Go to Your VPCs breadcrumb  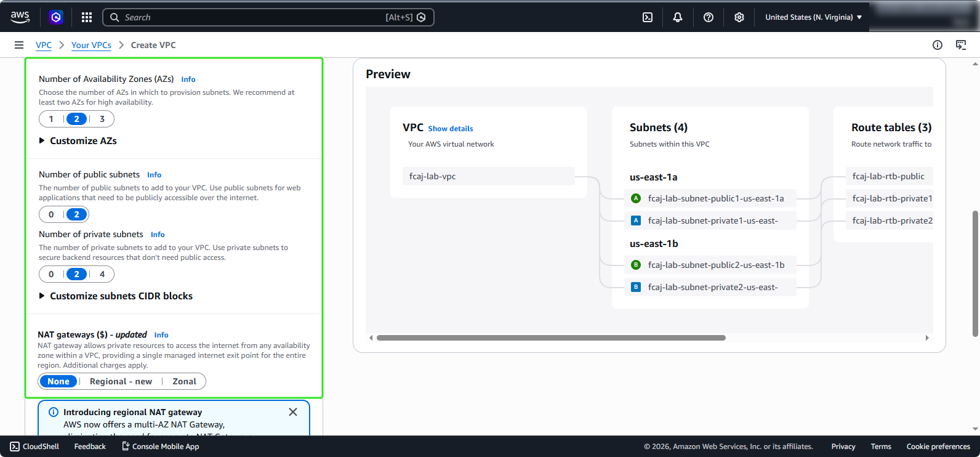[x=91, y=45]
